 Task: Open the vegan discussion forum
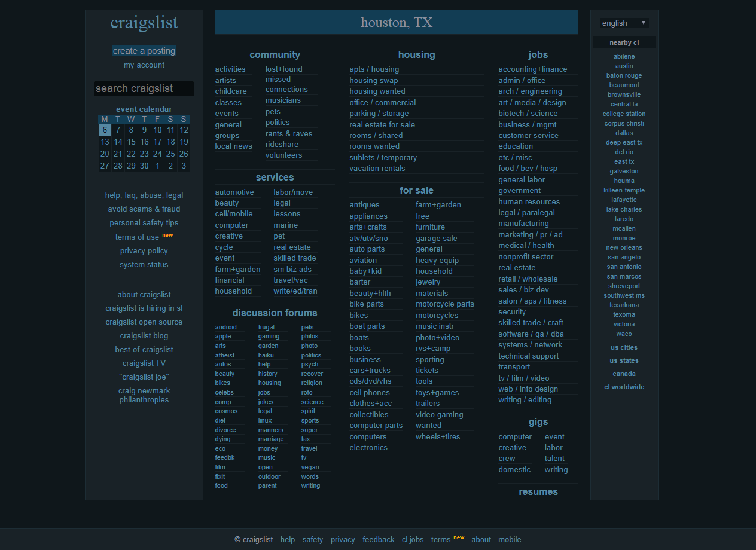coord(310,467)
